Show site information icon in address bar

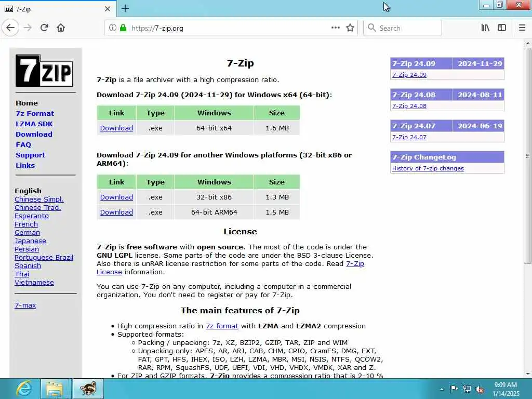click(112, 28)
